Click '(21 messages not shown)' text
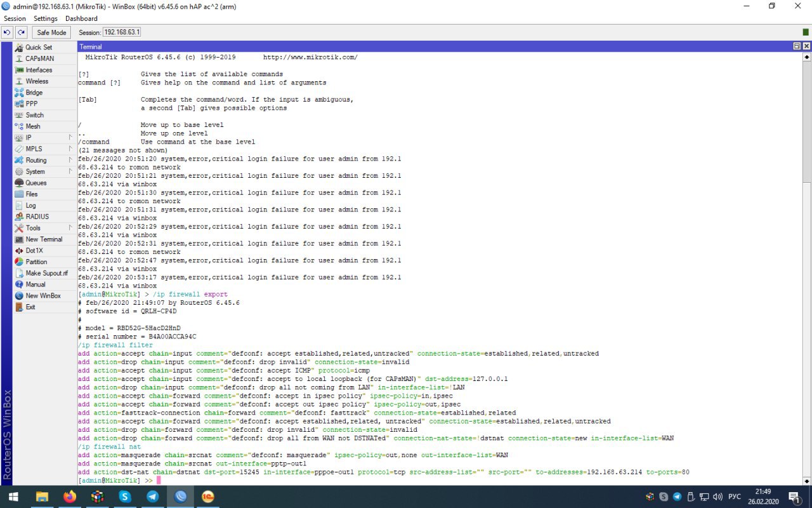This screenshot has width=812, height=508. click(123, 150)
